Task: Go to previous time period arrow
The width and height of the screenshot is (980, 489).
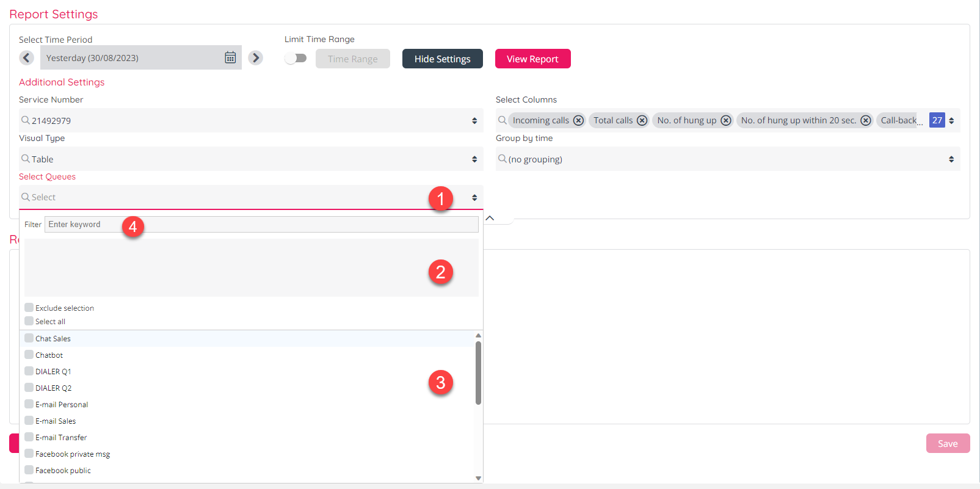Action: [x=26, y=57]
